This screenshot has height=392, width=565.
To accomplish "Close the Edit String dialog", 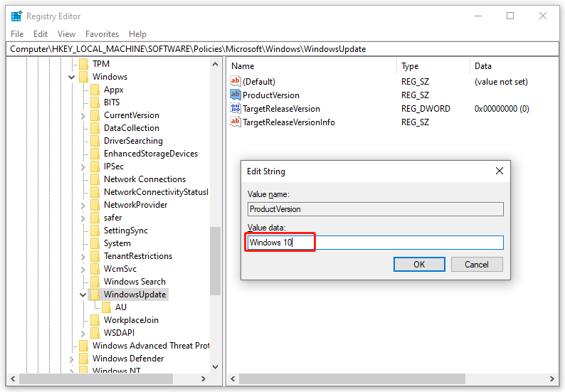I will (499, 171).
